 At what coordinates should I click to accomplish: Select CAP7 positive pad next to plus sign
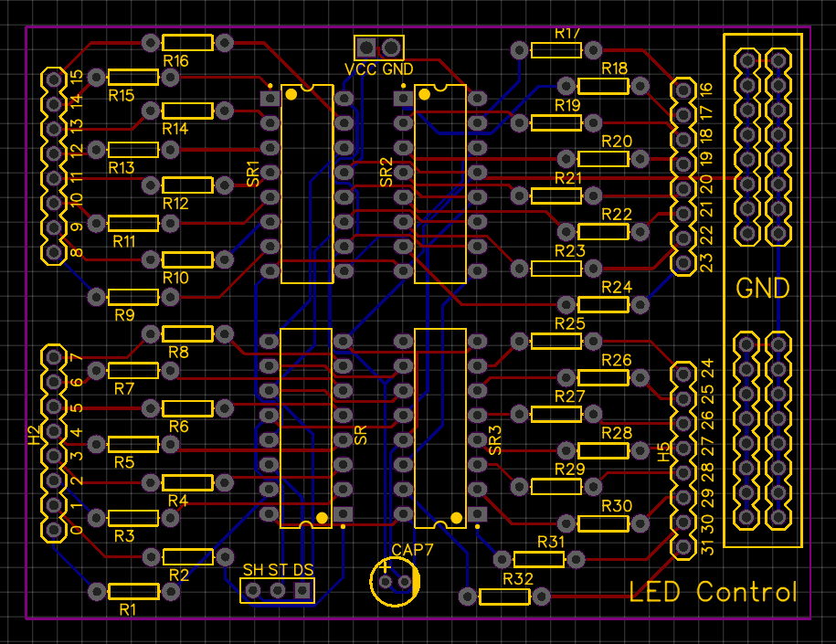[x=385, y=582]
